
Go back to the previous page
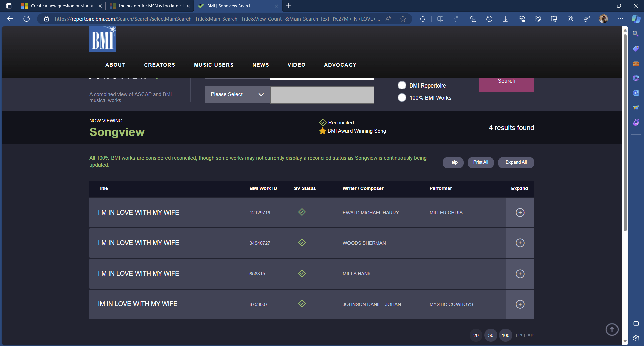pyautogui.click(x=10, y=19)
